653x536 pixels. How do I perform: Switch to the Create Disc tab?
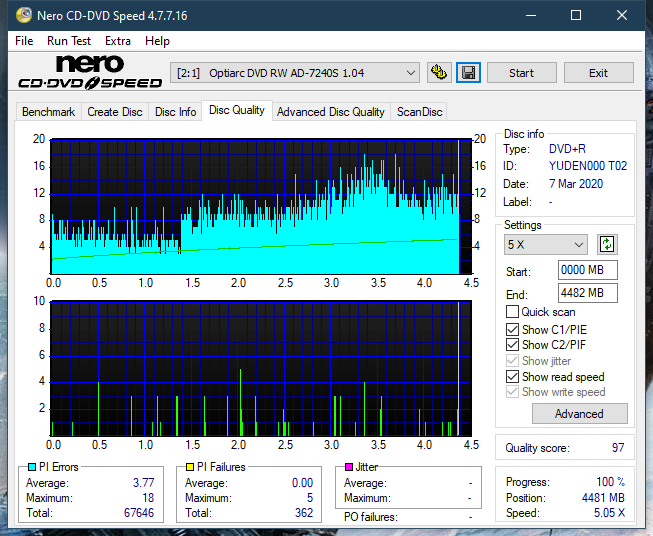[x=115, y=112]
